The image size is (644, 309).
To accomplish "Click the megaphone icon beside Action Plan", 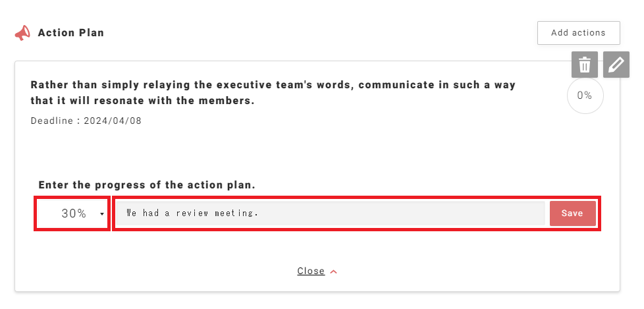I will coord(22,33).
